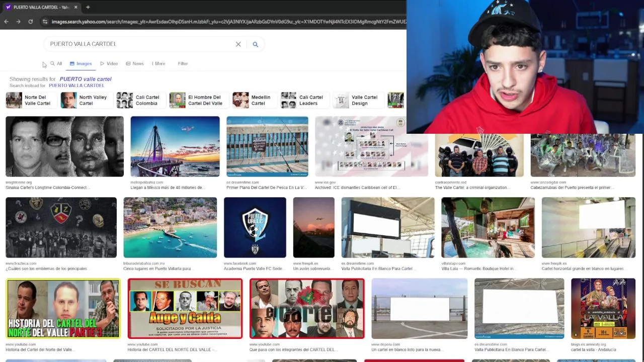Click the insightcrime.org source link
The width and height of the screenshot is (644, 362).
pyautogui.click(x=19, y=183)
